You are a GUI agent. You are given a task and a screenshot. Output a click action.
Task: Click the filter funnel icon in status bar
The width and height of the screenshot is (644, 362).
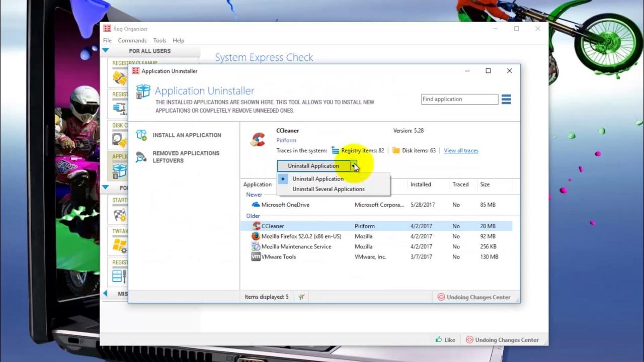pos(301,297)
